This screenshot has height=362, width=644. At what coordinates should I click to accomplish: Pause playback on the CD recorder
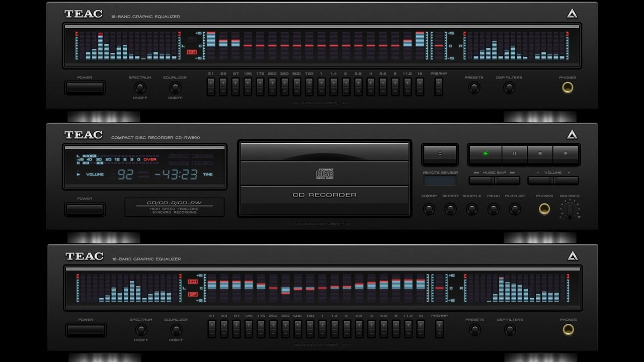514,154
